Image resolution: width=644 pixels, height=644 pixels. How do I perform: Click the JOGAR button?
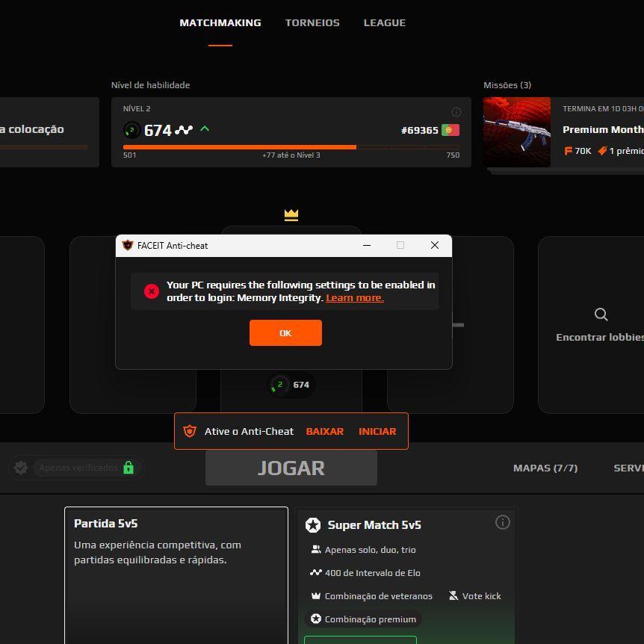coord(291,468)
